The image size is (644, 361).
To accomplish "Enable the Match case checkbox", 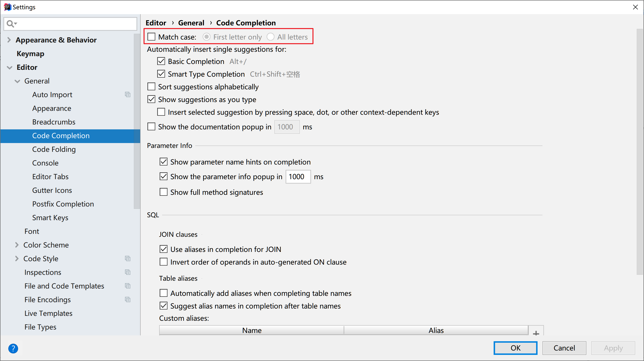I will click(x=152, y=37).
